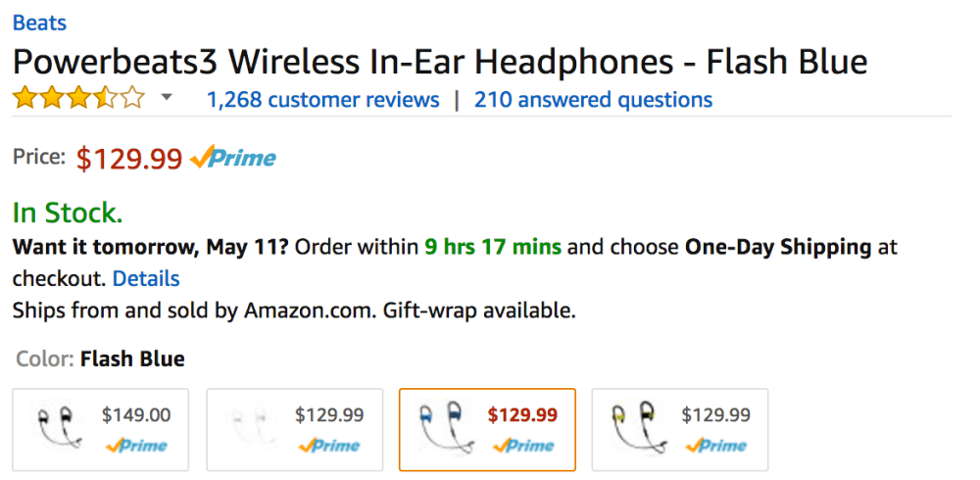Click the Powerbeats3 product title
Viewport: 980px width, 480px height.
tap(439, 62)
